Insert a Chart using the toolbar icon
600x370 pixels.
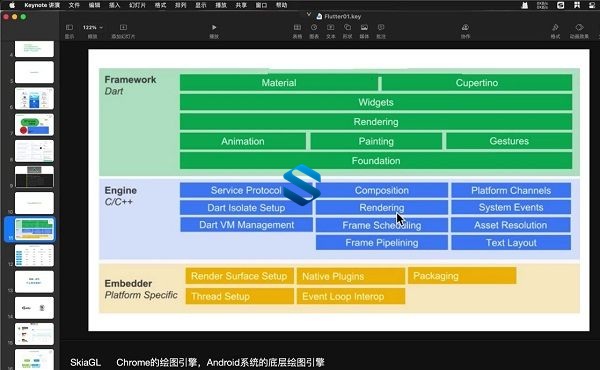coord(314,28)
